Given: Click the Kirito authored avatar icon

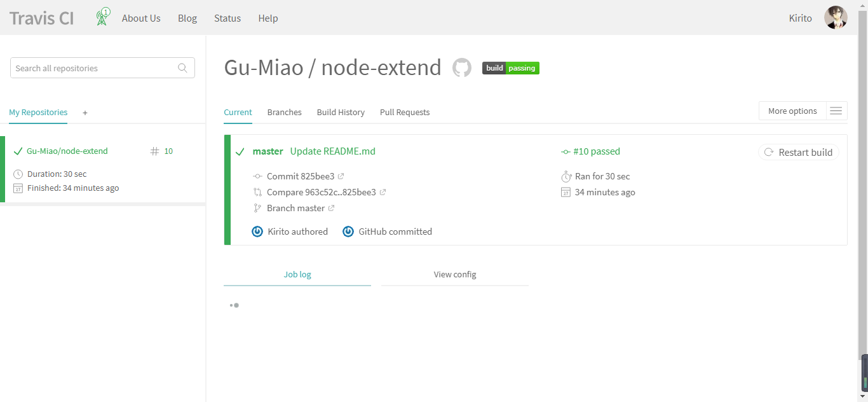Looking at the screenshot, I should click(x=257, y=232).
